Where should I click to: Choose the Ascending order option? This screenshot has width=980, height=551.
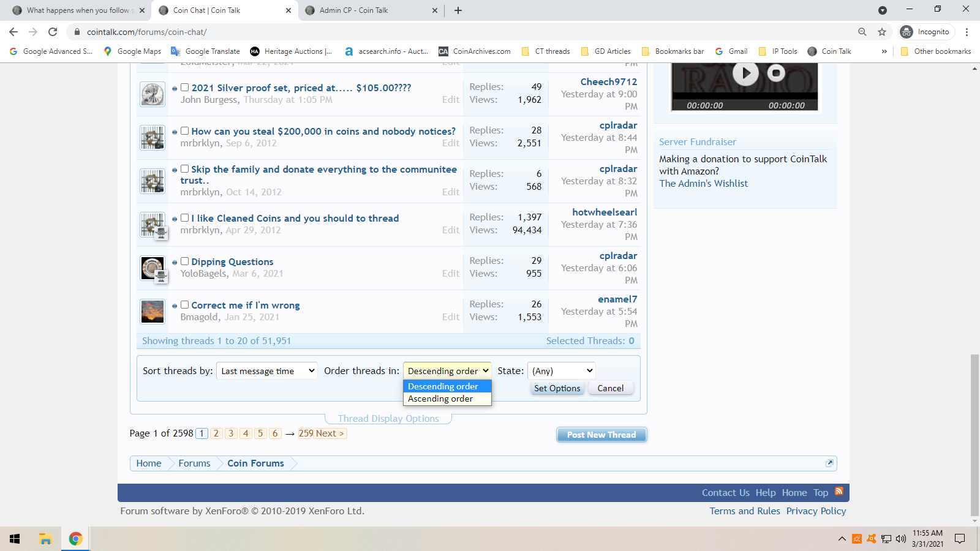click(x=447, y=399)
